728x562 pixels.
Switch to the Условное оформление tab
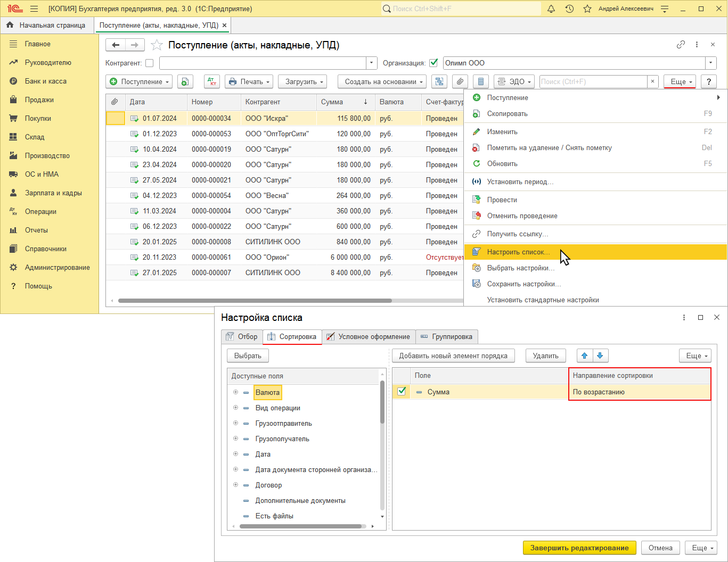(x=369, y=336)
